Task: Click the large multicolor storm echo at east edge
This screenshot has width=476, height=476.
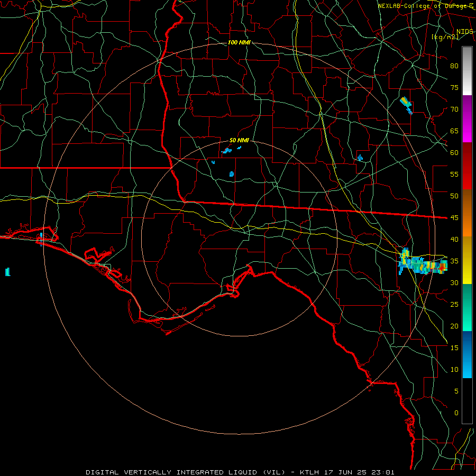Action: click(423, 262)
